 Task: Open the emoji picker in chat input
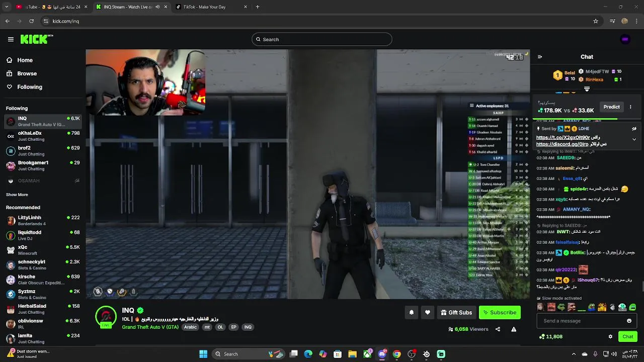pyautogui.click(x=629, y=321)
